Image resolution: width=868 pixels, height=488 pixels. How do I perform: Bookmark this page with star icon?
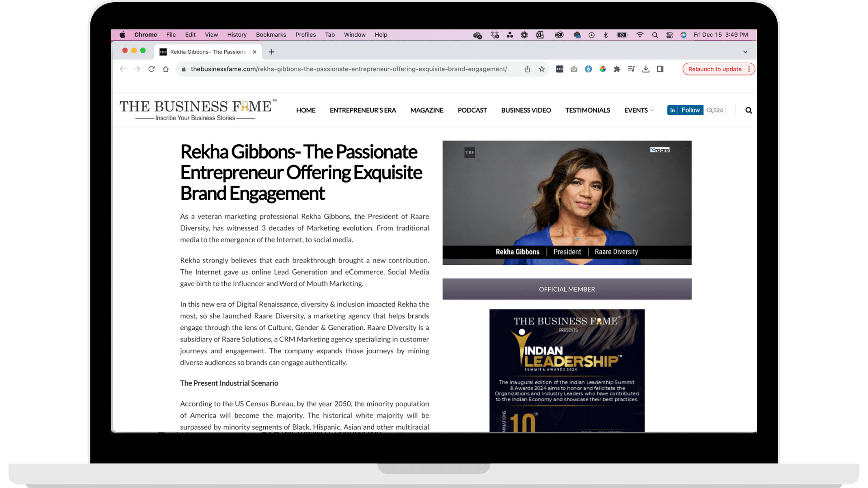(x=542, y=69)
